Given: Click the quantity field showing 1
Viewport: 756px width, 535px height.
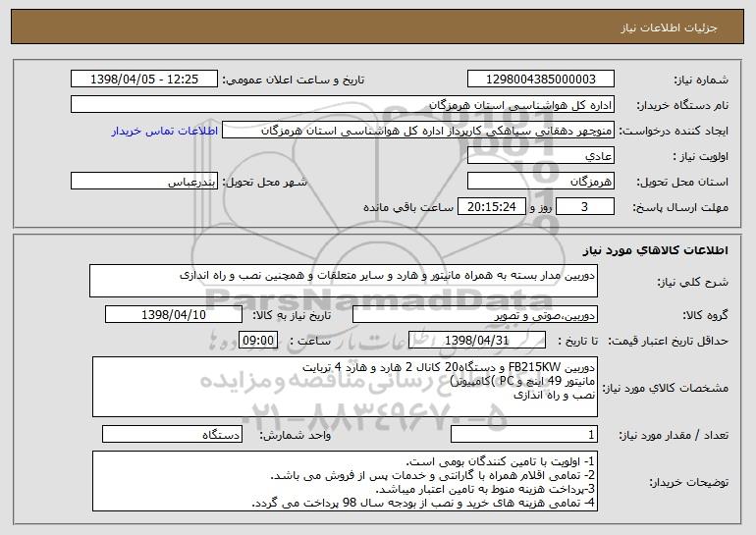Looking at the screenshot, I should pyautogui.click(x=524, y=434).
